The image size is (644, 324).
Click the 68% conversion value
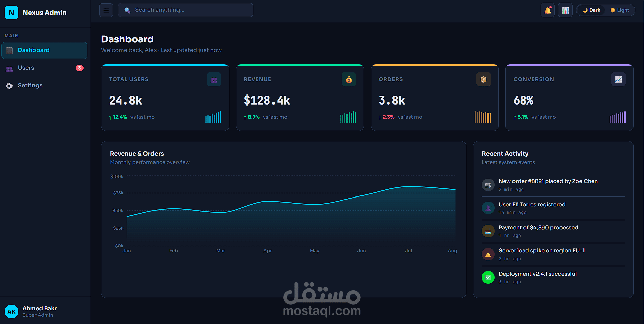pyautogui.click(x=524, y=100)
